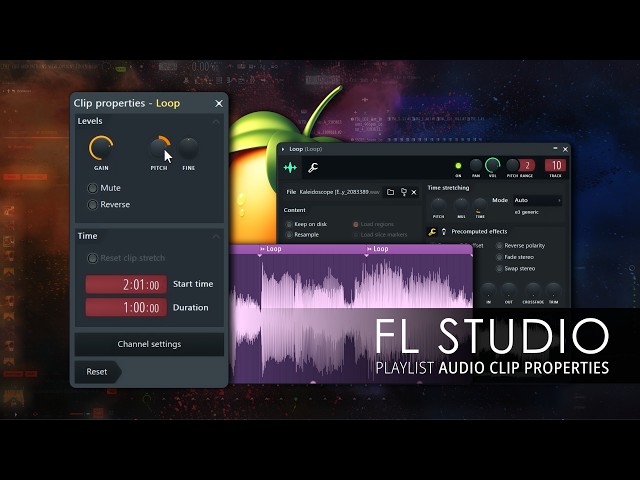640x480 pixels.
Task: Open the folder icon next to the file name
Action: pos(390,192)
